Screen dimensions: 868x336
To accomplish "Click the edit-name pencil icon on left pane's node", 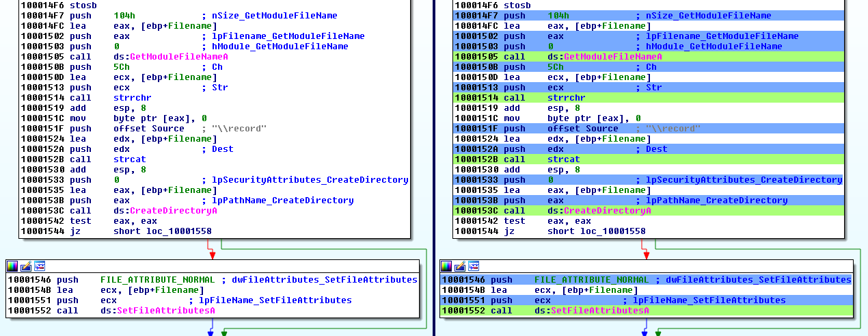I will (x=26, y=266).
